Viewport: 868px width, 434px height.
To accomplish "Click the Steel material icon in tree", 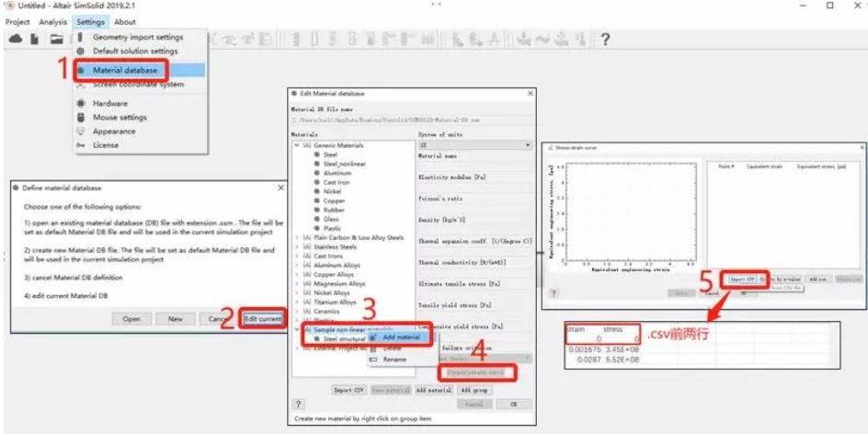I will [316, 154].
